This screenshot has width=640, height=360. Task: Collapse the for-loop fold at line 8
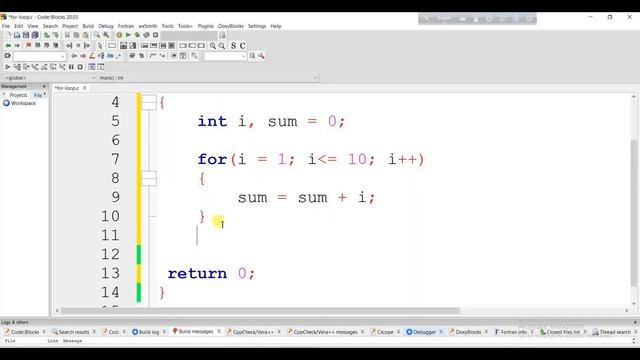(149, 178)
